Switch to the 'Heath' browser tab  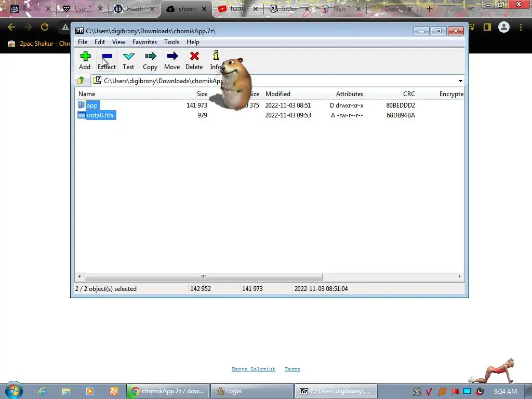pos(135,9)
